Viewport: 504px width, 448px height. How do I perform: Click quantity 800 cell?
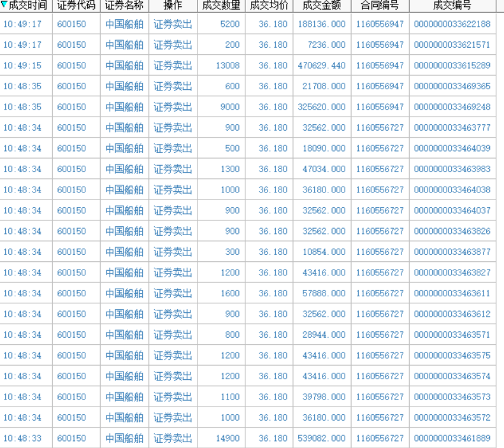[x=233, y=335]
